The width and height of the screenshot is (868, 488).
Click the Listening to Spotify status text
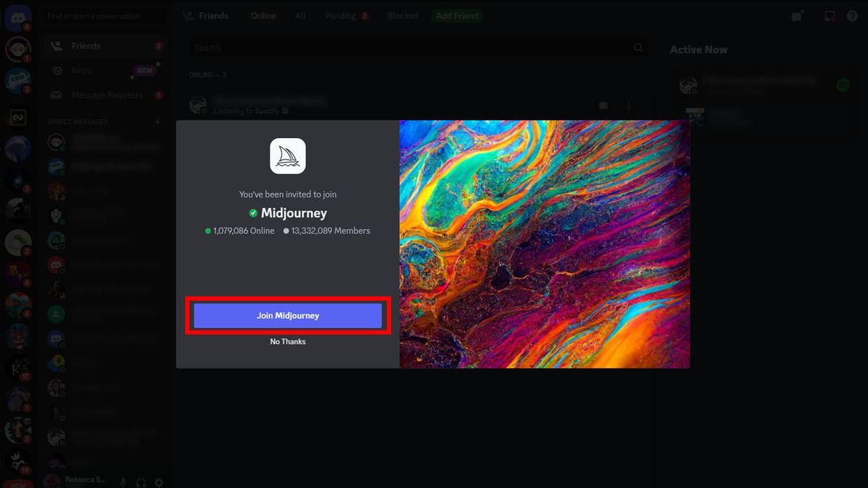coord(247,111)
